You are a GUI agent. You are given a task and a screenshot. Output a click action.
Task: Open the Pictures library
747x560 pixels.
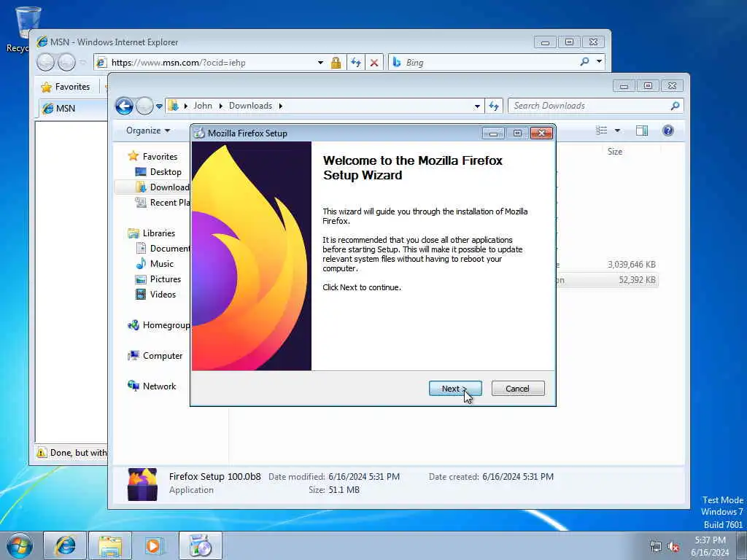tap(166, 279)
